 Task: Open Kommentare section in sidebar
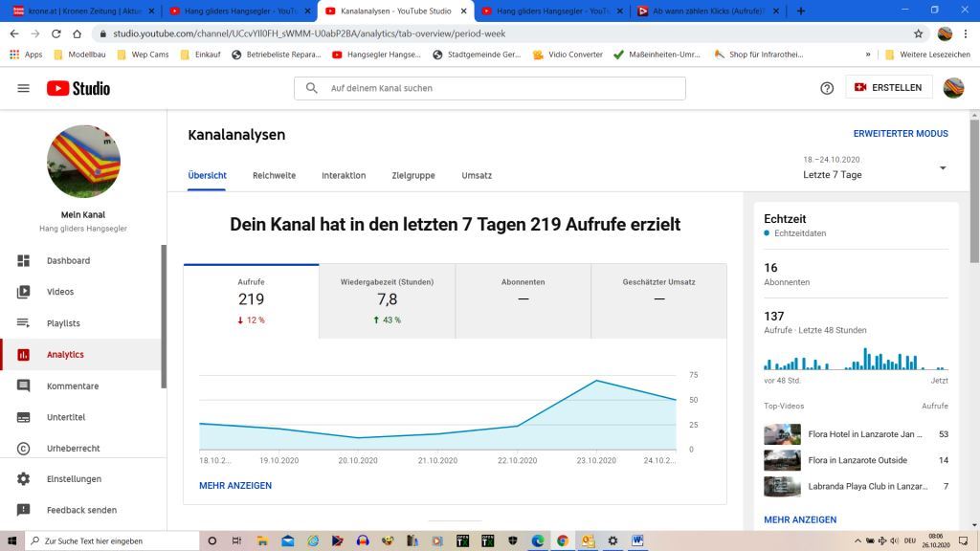(x=73, y=386)
